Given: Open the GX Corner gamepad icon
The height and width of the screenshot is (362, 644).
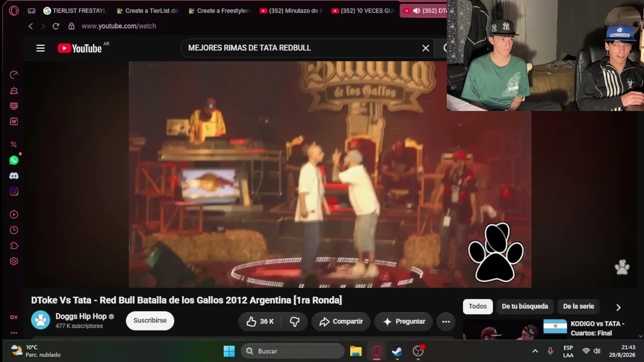Looking at the screenshot, I should click(32, 11).
